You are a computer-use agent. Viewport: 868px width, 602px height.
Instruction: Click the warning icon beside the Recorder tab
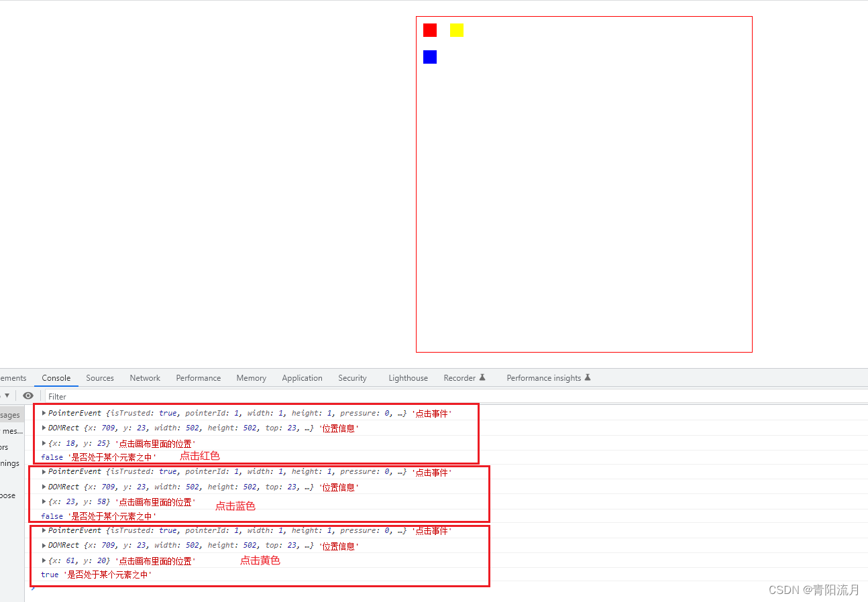coord(482,377)
